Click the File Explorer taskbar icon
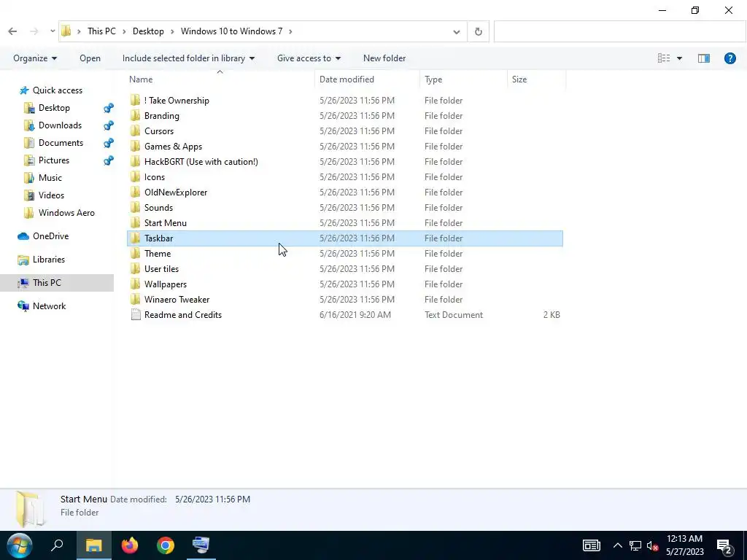Image resolution: width=747 pixels, height=560 pixels. 94,545
